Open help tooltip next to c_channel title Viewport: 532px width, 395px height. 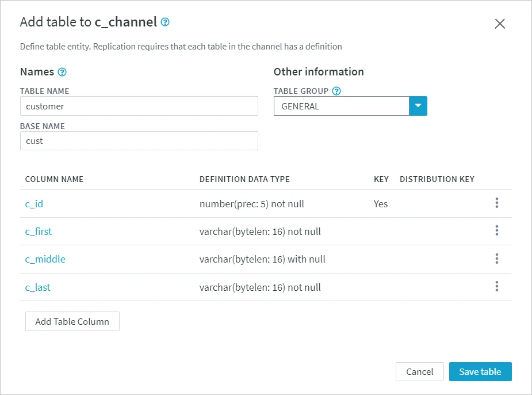tap(164, 22)
